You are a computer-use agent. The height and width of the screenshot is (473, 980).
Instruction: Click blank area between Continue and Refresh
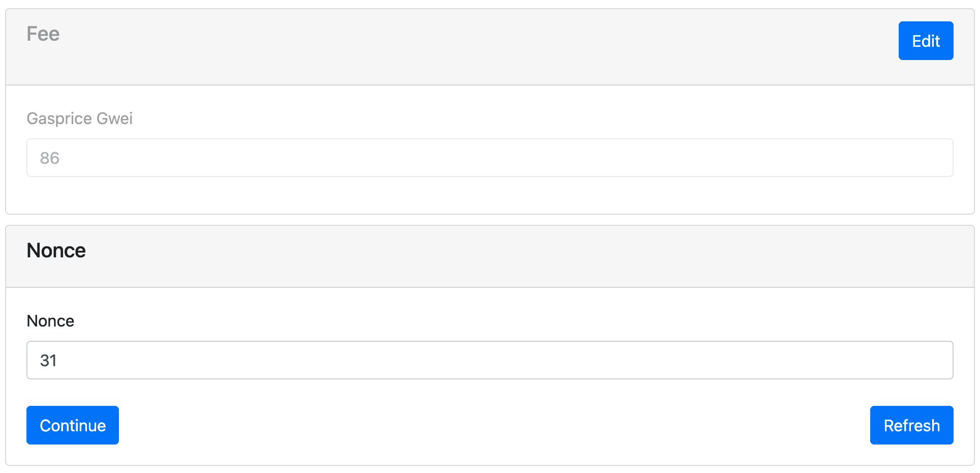tap(493, 425)
